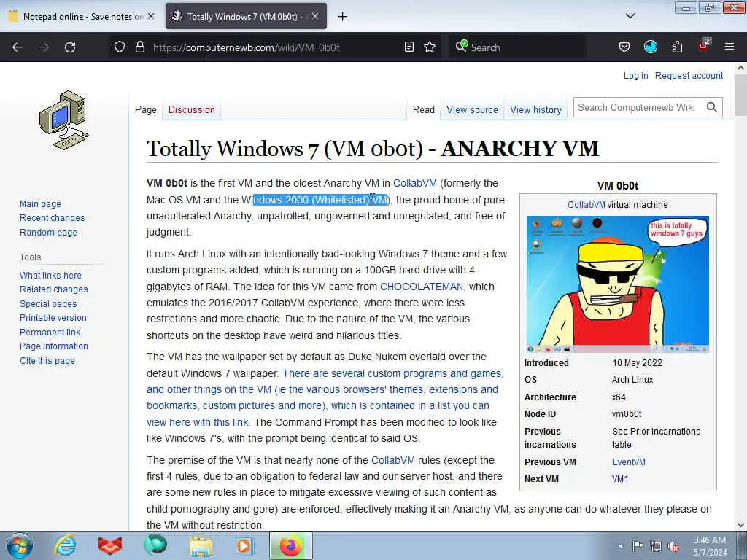The image size is (747, 560).
Task: Open the View source tab
Action: coord(472,109)
